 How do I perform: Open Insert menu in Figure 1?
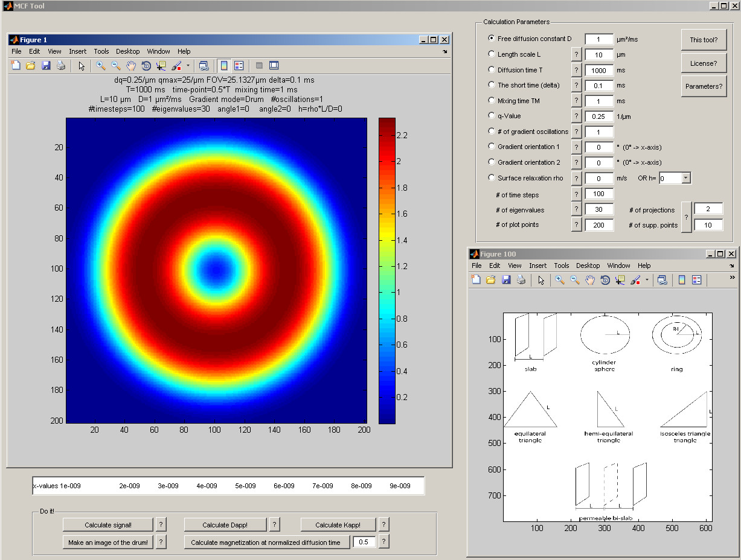pyautogui.click(x=77, y=51)
